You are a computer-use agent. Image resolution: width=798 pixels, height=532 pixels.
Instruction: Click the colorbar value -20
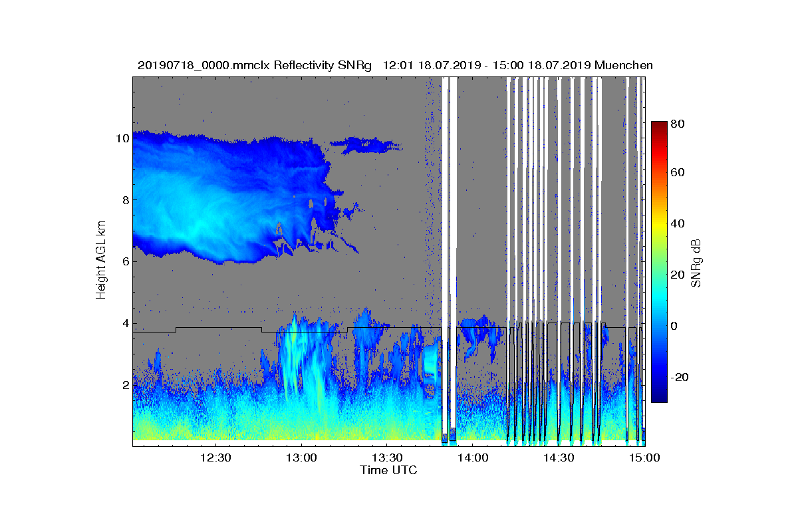coord(680,377)
